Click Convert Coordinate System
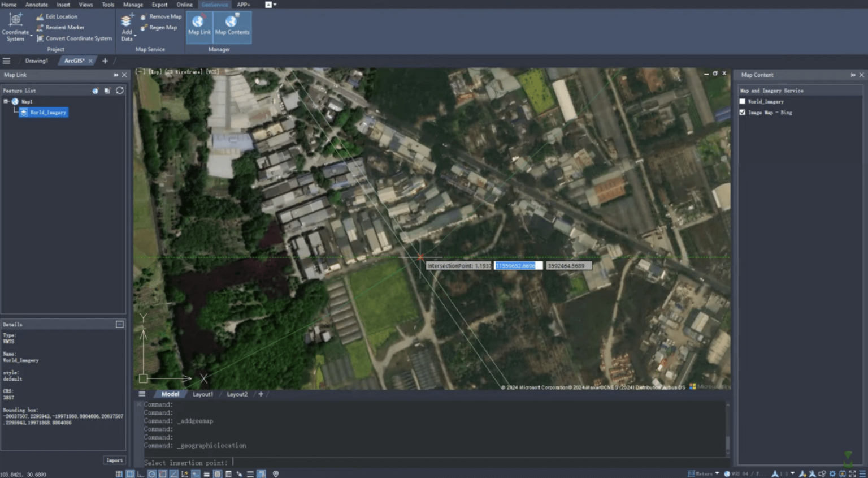This screenshot has height=478, width=868. point(78,38)
